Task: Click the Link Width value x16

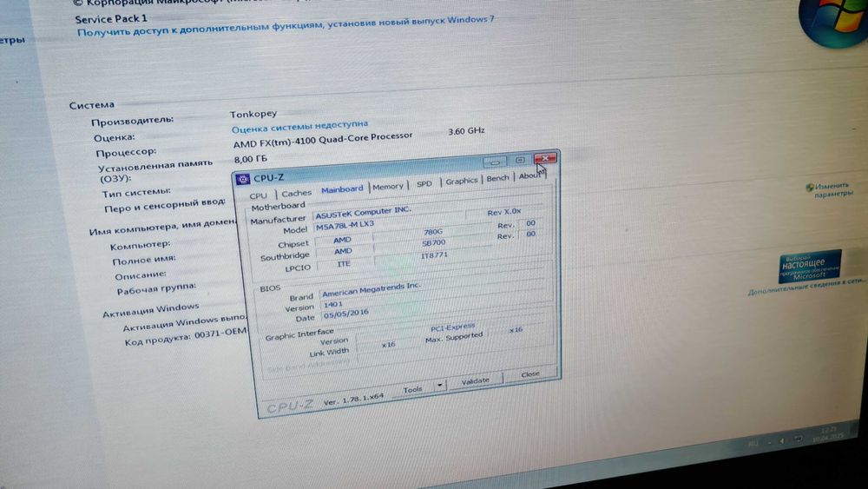Action: 388,345
